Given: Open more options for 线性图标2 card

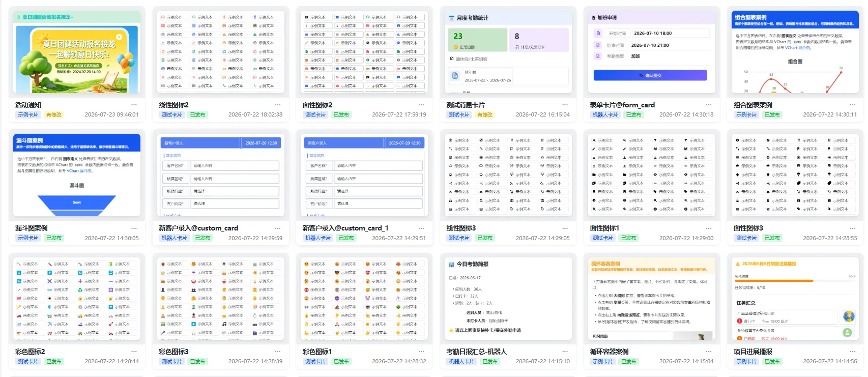Looking at the screenshot, I should click(278, 105).
